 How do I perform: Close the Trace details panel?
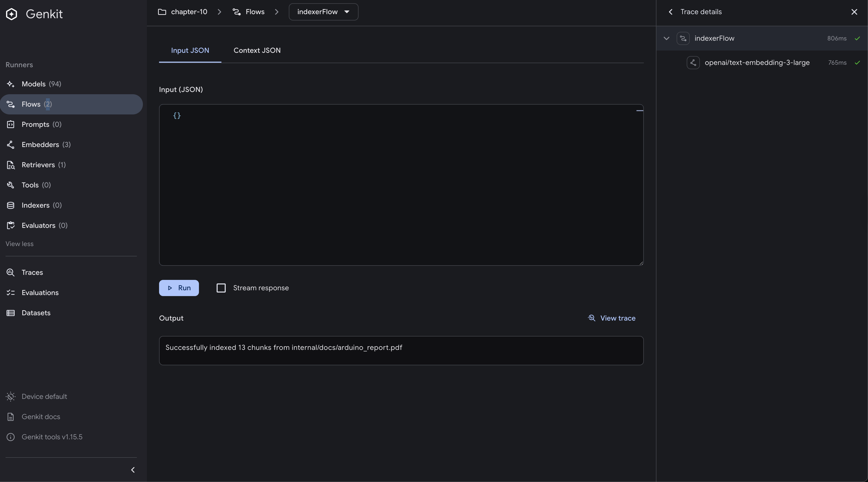pyautogui.click(x=854, y=12)
